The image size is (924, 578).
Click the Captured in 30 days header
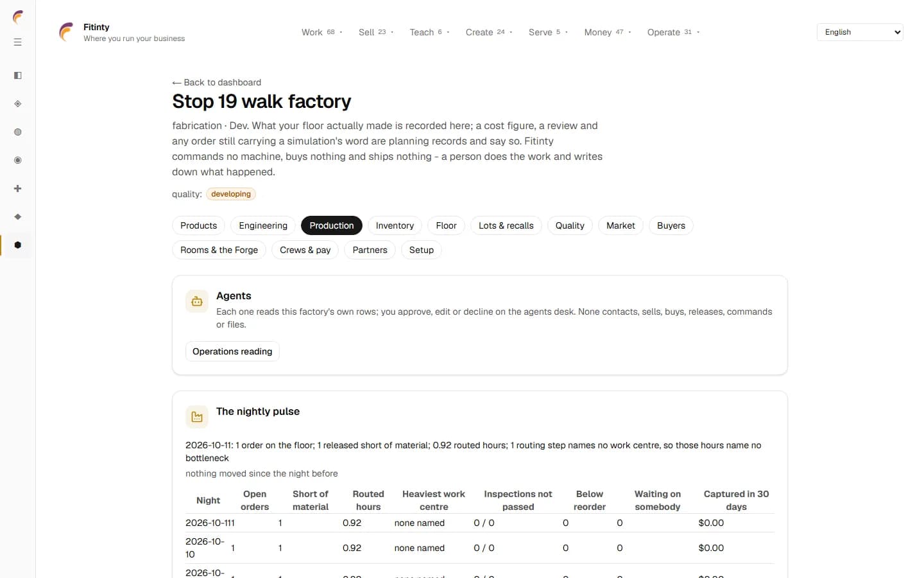736,500
